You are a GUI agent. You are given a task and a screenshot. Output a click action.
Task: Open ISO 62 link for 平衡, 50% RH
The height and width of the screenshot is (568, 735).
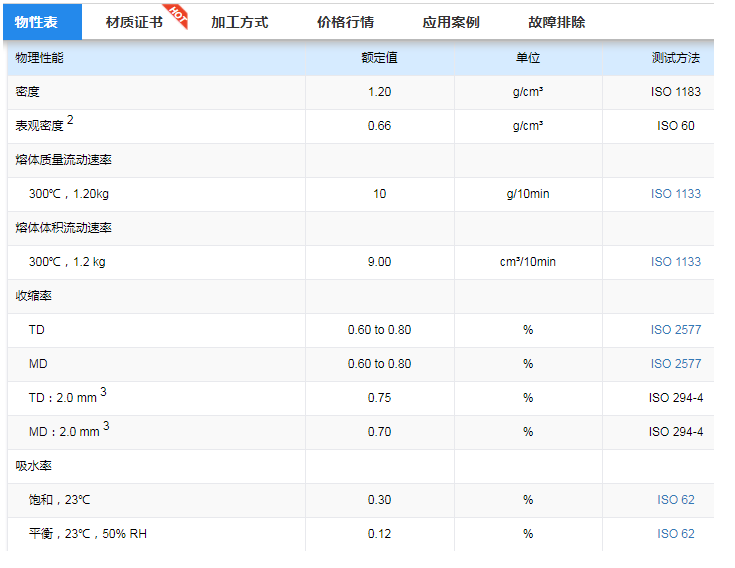tap(675, 534)
